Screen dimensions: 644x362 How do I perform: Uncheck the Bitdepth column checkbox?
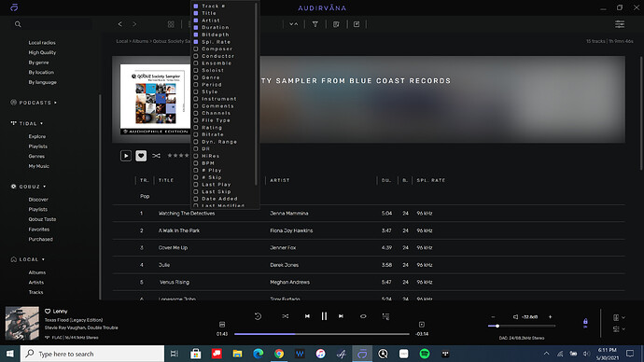196,35
